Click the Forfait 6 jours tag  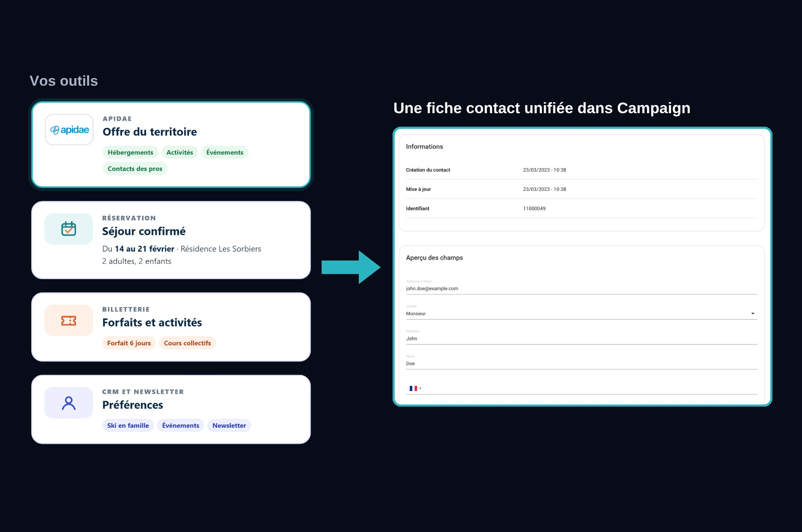click(129, 343)
